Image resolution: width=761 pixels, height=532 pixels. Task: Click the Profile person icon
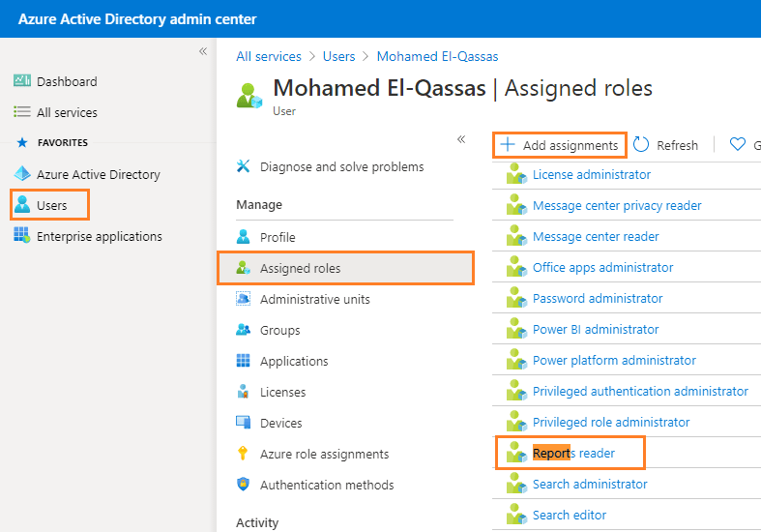point(243,237)
